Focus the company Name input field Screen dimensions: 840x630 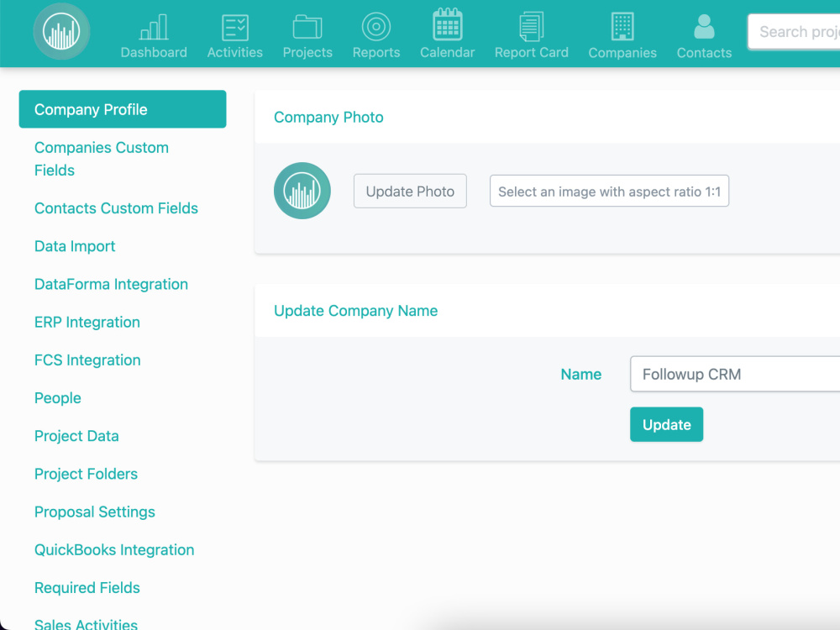735,374
